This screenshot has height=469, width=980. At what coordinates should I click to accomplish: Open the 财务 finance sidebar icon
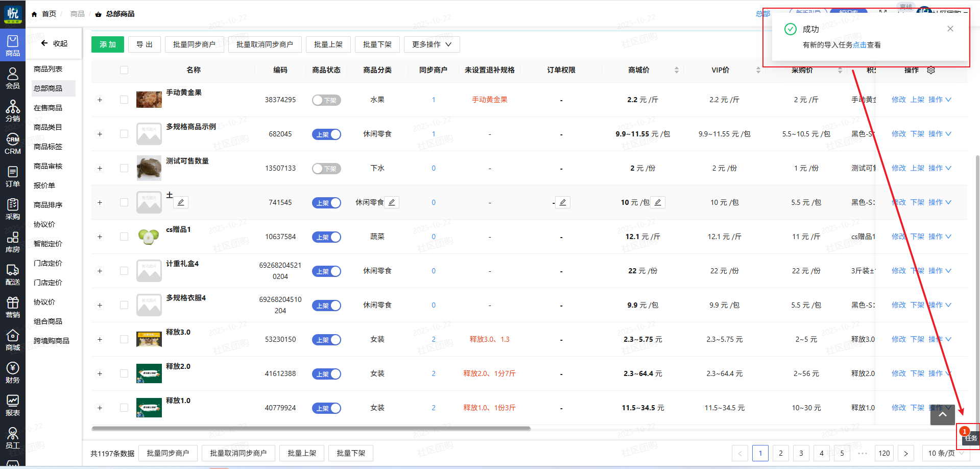click(x=13, y=372)
